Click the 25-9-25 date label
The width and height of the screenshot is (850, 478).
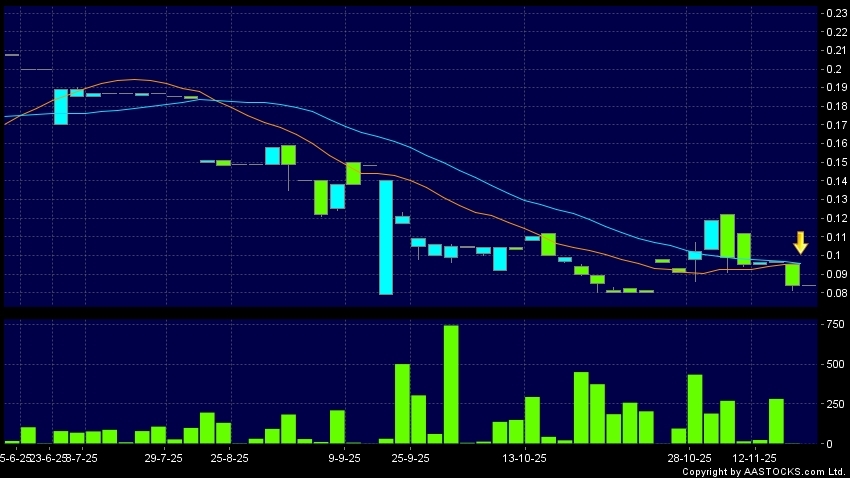pos(410,457)
